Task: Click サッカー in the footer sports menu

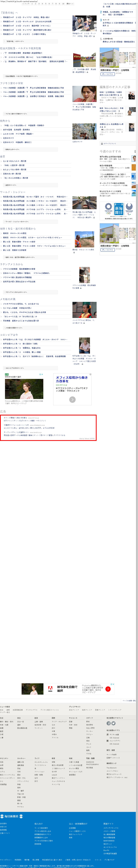Action: tap(90, 731)
